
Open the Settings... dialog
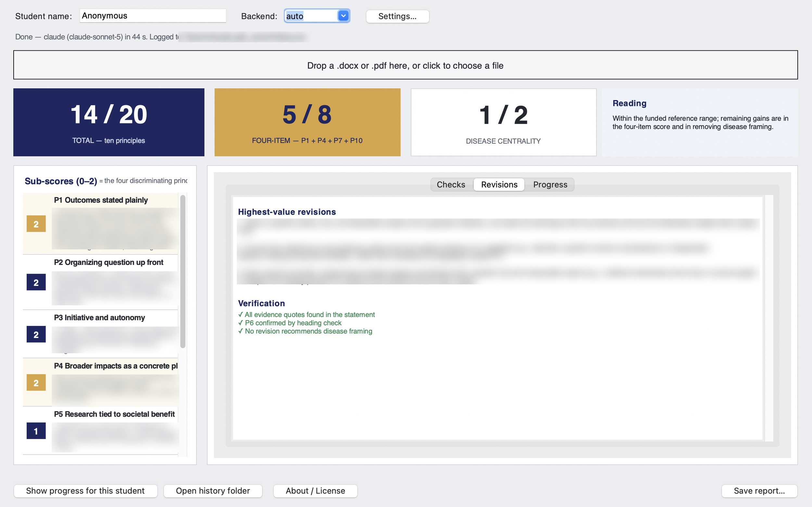[398, 16]
